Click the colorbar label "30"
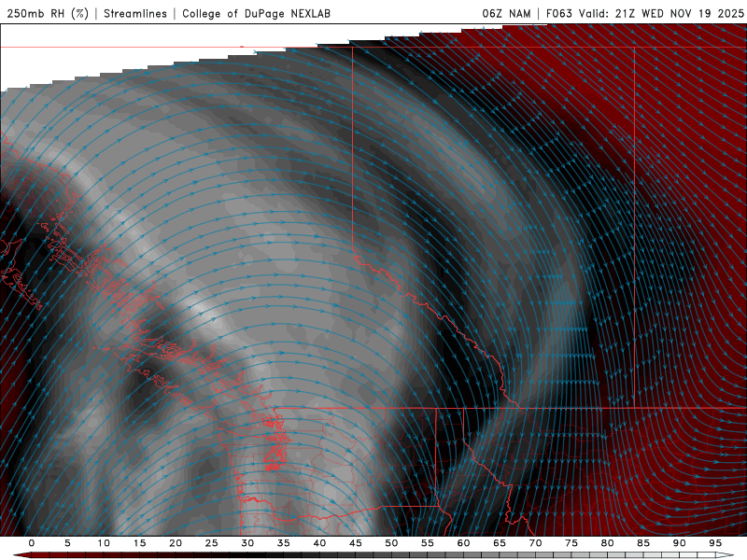 247,543
